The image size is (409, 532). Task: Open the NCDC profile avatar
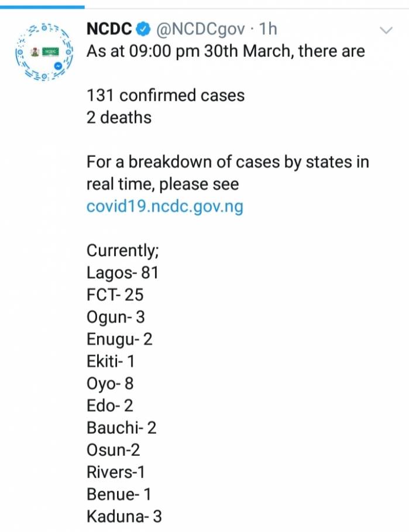pyautogui.click(x=44, y=52)
